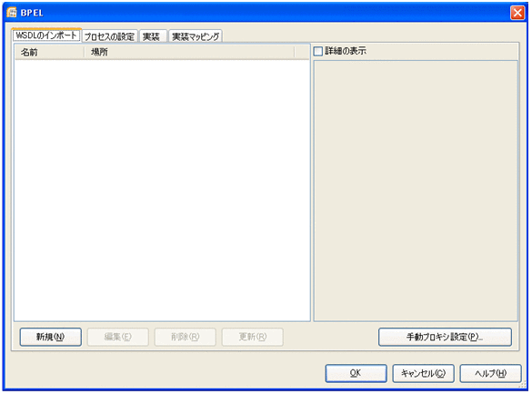
Task: Switch to the WSDLのインポート tab
Action: click(x=46, y=35)
